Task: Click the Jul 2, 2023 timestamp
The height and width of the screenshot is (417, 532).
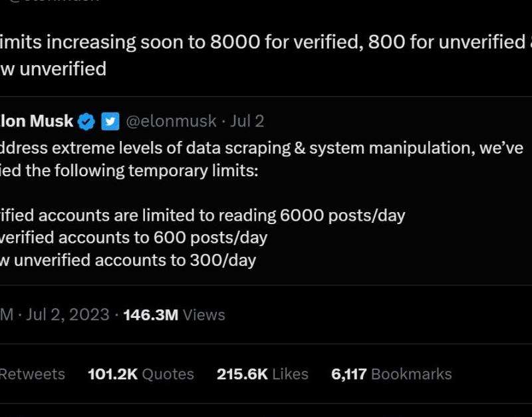Action: [68, 315]
